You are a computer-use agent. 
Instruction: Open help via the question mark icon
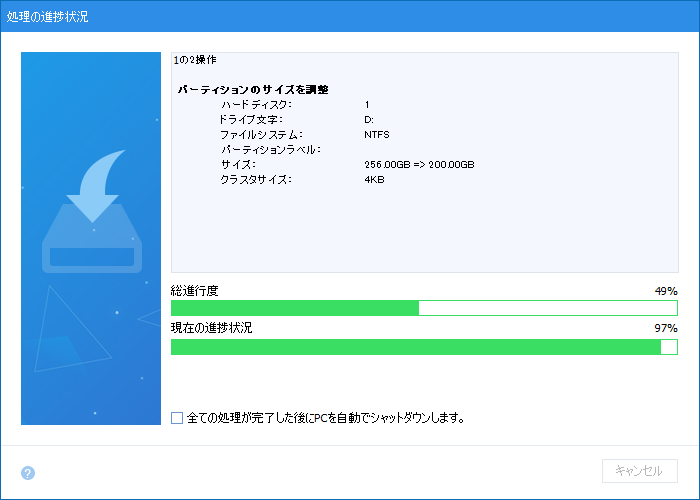tap(28, 473)
